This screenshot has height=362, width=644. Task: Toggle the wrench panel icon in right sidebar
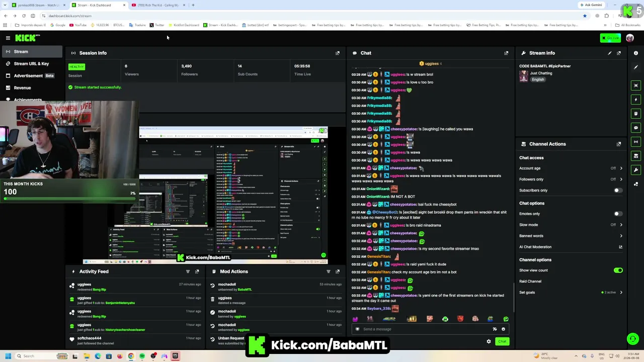636,170
